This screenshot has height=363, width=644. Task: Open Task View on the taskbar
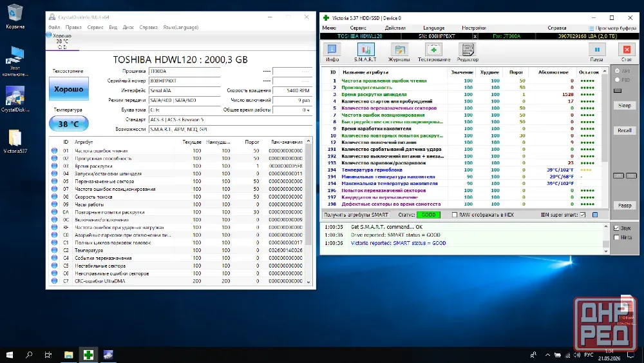(x=48, y=355)
